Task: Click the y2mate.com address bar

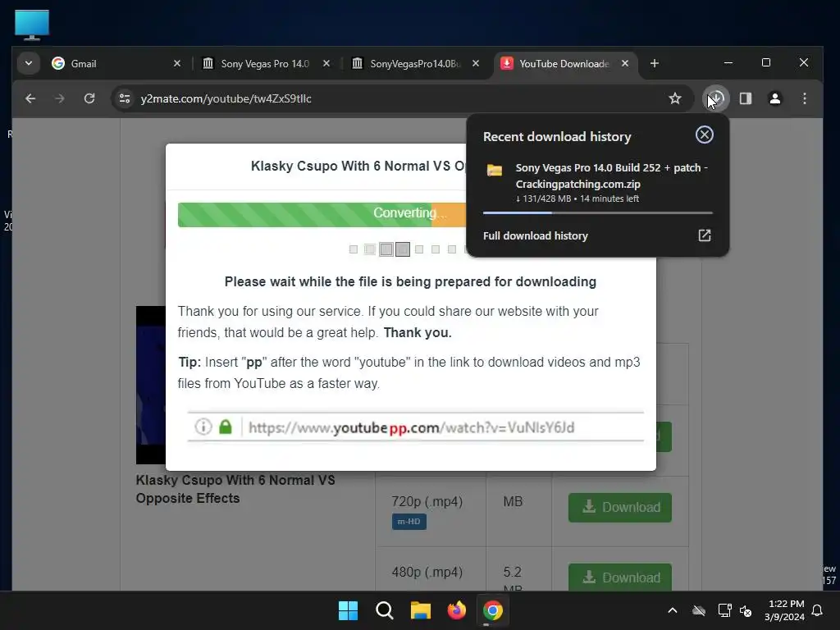Action: click(396, 98)
